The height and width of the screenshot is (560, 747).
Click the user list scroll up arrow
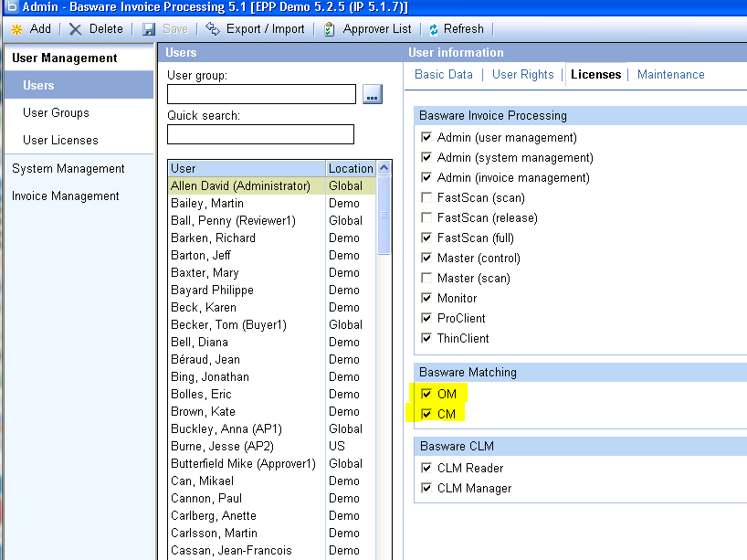pos(384,168)
